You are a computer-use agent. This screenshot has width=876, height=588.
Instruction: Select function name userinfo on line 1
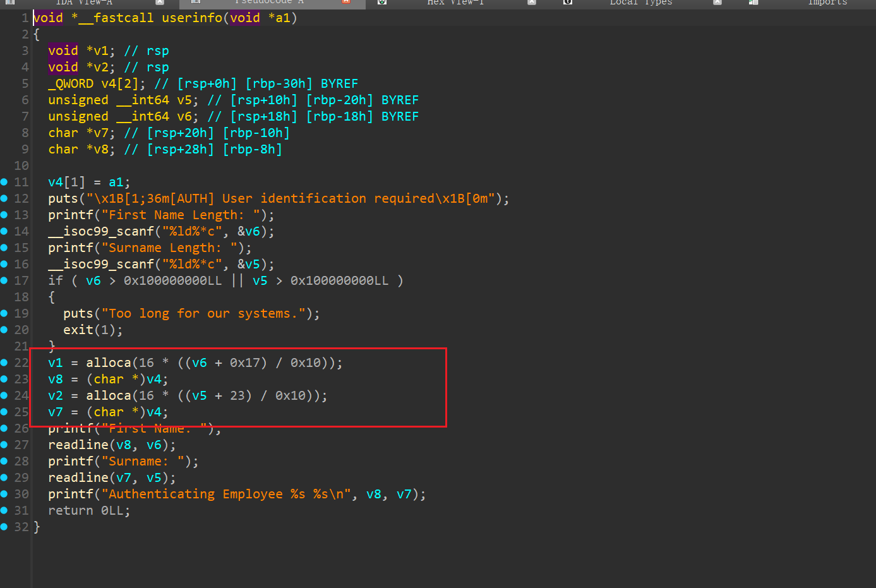pos(192,18)
